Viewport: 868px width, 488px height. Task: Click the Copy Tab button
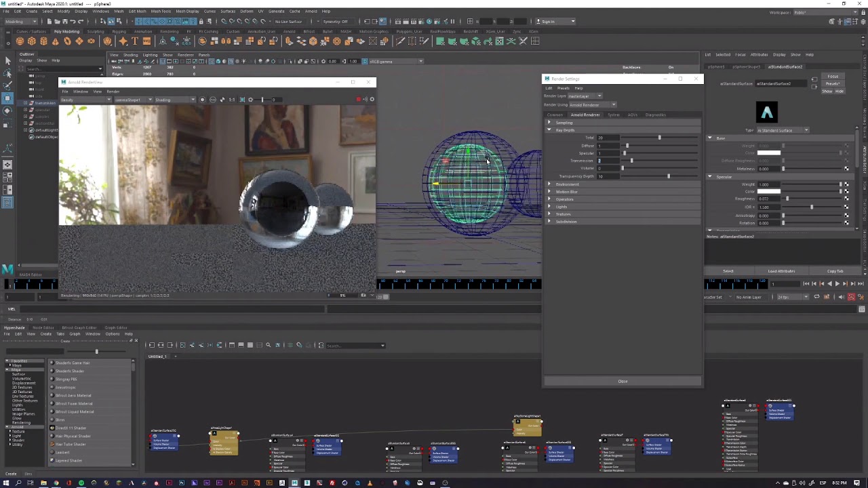pos(835,271)
